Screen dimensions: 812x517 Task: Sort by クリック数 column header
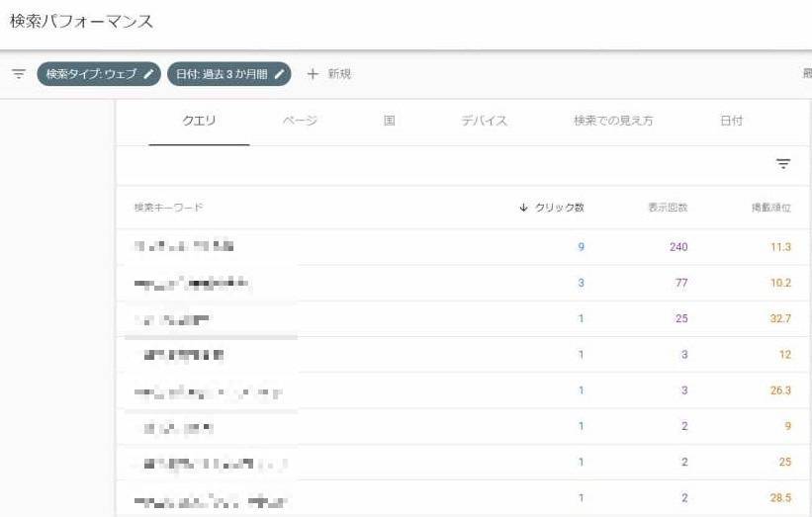(559, 208)
